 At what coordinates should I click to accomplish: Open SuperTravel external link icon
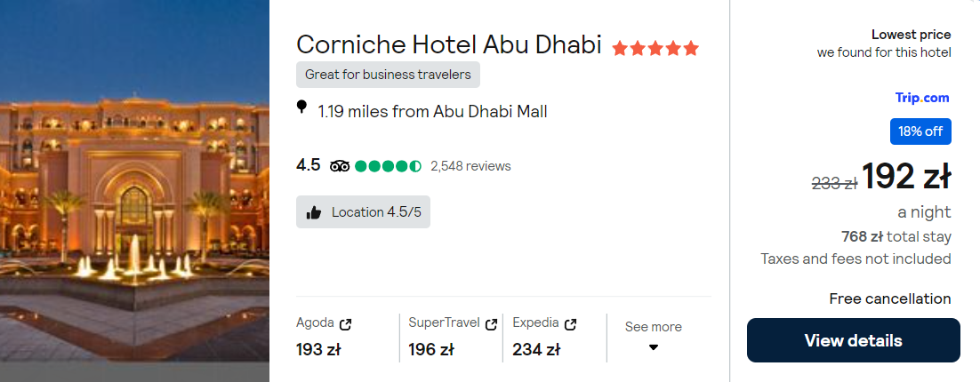(491, 324)
